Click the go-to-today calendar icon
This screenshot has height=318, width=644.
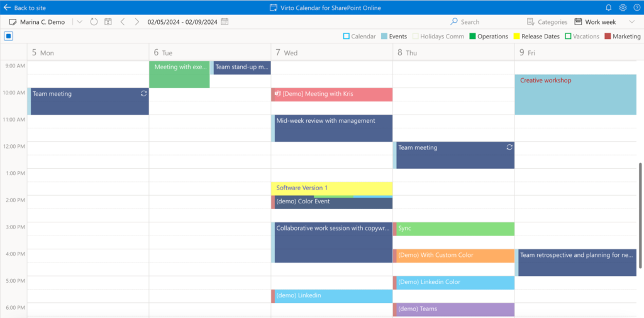(108, 22)
